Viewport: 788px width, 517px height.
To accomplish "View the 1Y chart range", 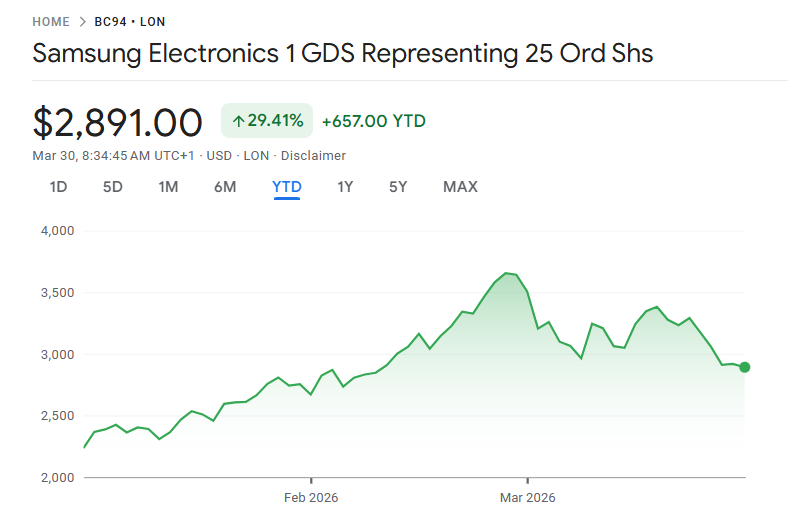I will (x=345, y=187).
